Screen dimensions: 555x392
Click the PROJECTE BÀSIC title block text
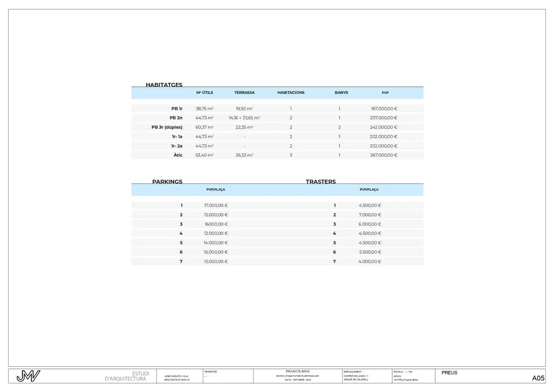[x=298, y=371]
